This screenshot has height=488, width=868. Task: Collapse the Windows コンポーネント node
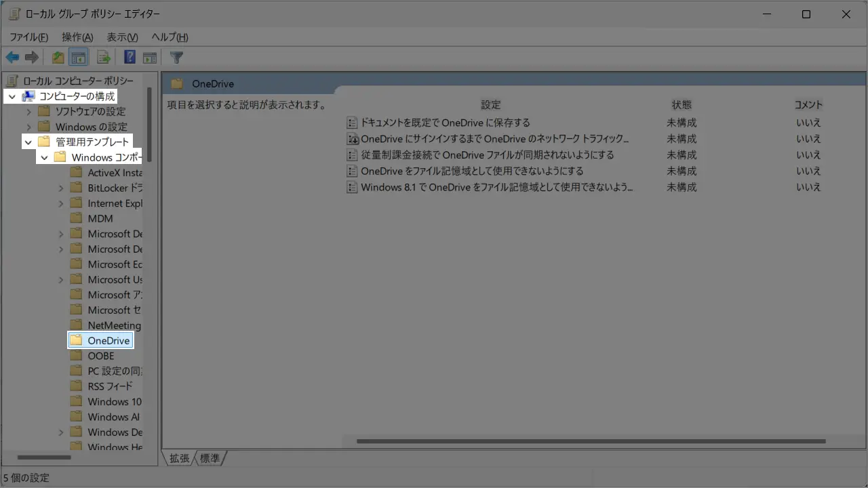point(45,158)
